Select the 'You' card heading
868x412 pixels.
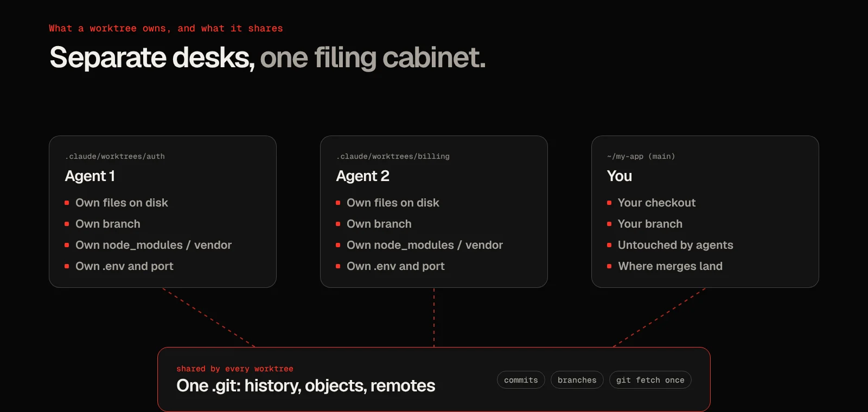pyautogui.click(x=620, y=176)
